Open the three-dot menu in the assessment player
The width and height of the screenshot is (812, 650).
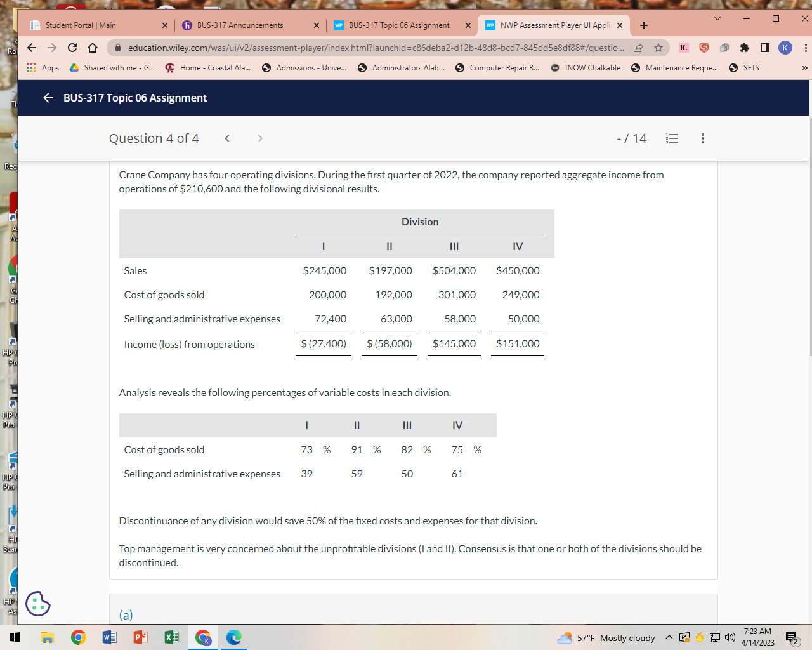[x=702, y=138]
